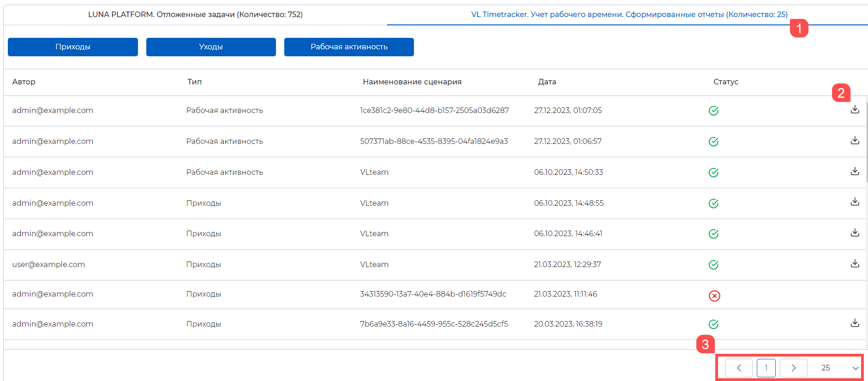Download report dated 06.10.2023, 14:46:41

tap(855, 232)
